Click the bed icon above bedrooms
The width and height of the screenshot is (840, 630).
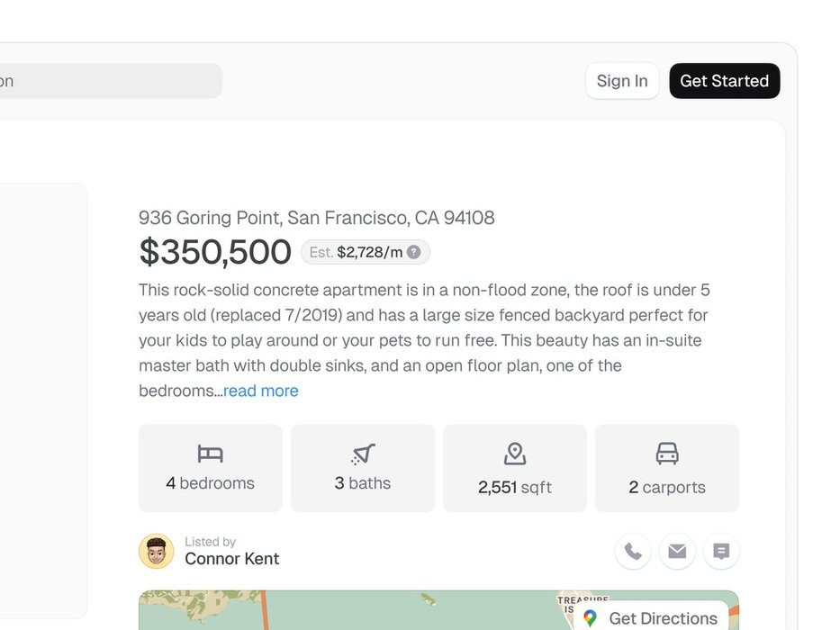click(210, 454)
